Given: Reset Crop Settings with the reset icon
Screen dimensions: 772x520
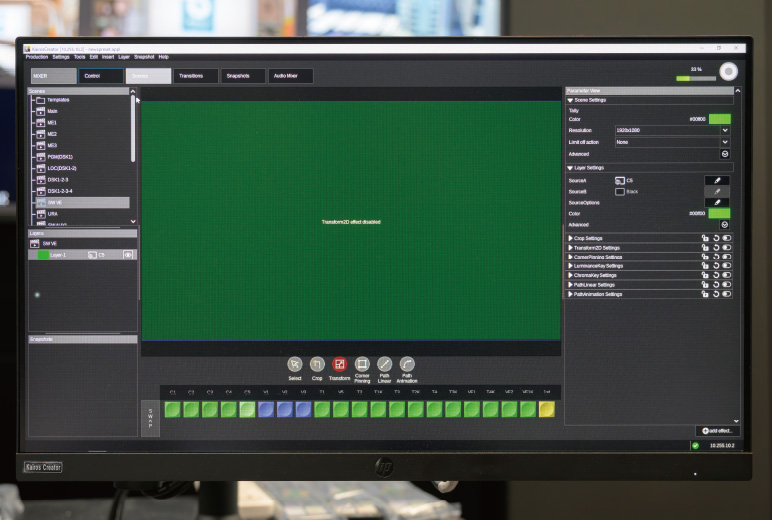Looking at the screenshot, I should [716, 238].
